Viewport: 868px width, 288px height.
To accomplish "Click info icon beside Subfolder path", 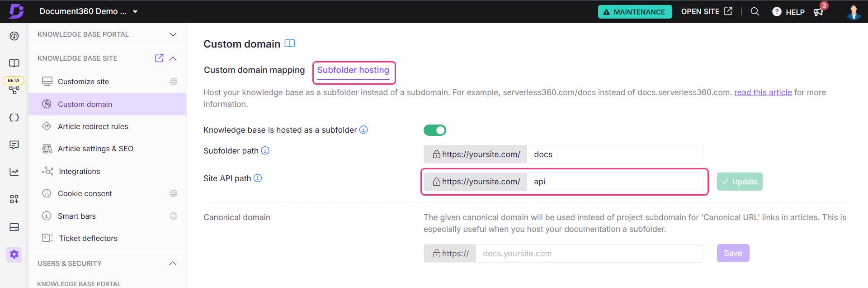I will 265,151.
